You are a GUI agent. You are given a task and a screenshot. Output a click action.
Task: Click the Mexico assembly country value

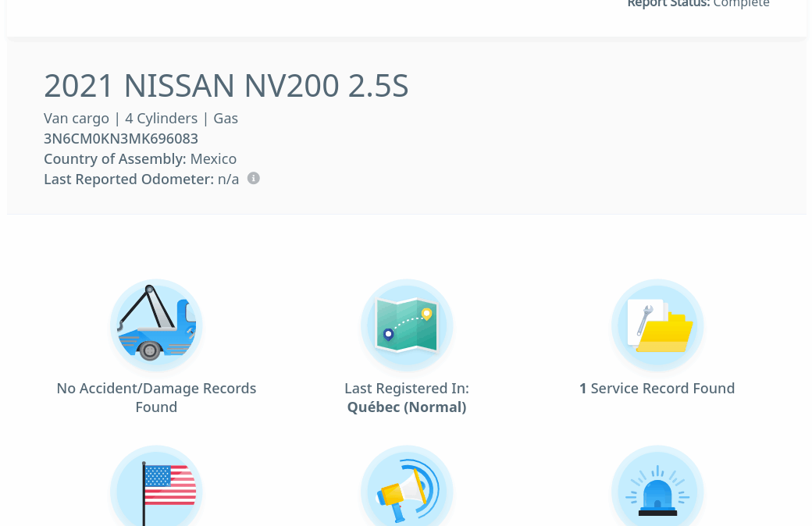[x=213, y=159]
